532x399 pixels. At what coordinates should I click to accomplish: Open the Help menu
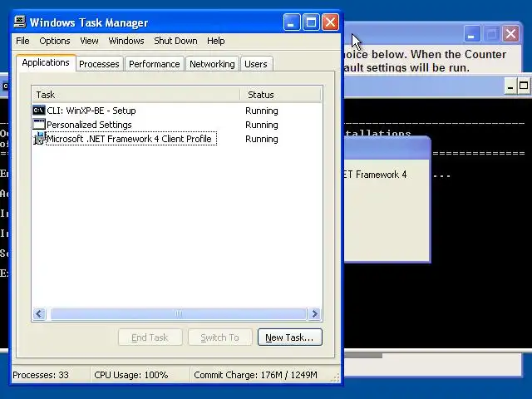pyautogui.click(x=216, y=41)
